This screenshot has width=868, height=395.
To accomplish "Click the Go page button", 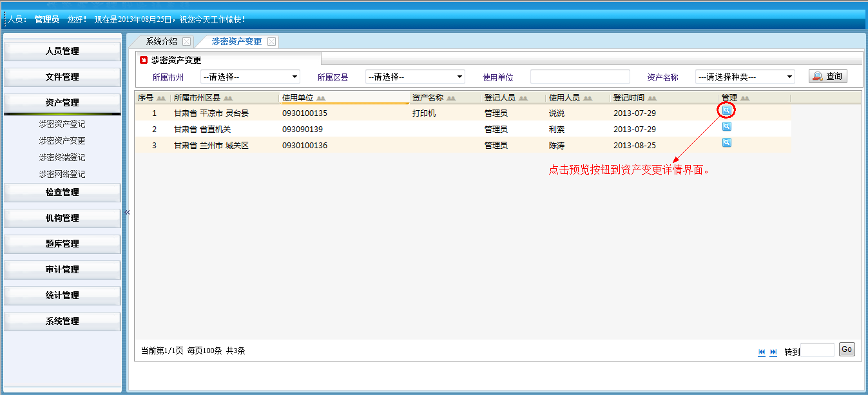I will [847, 349].
